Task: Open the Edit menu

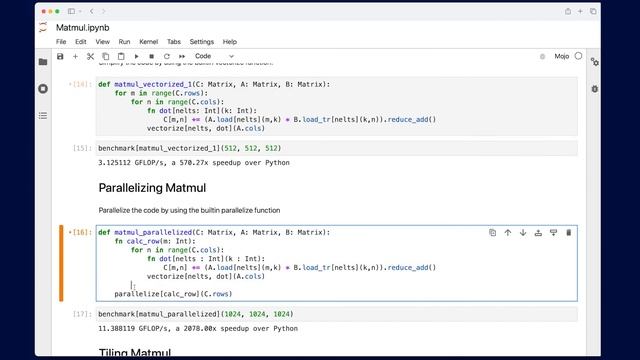Action: [x=81, y=42]
